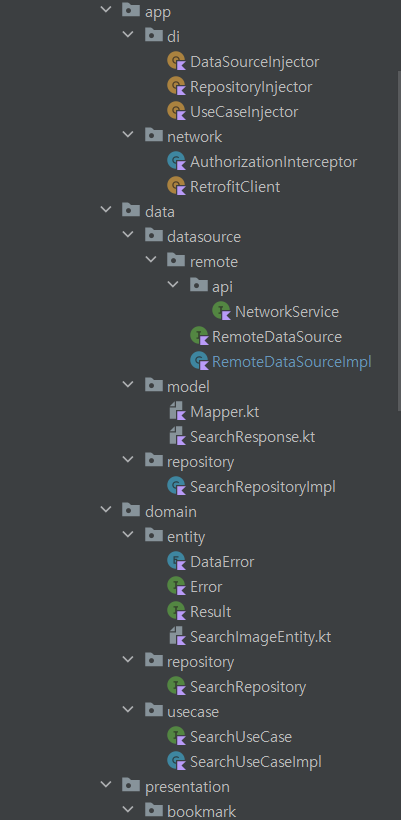Select the datasource package label
Screen dimensions: 401x820
pos(204,236)
